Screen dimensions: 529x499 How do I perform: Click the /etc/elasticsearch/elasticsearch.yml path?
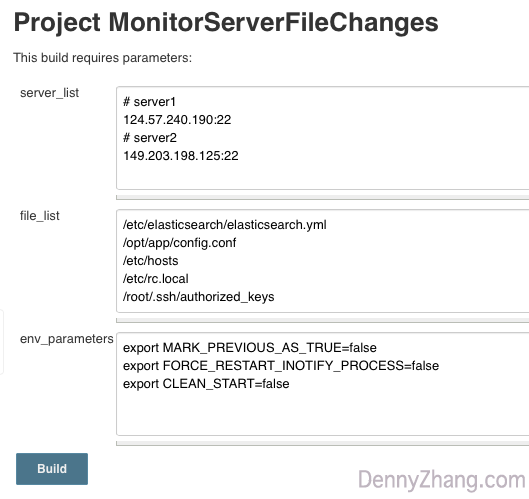point(224,225)
